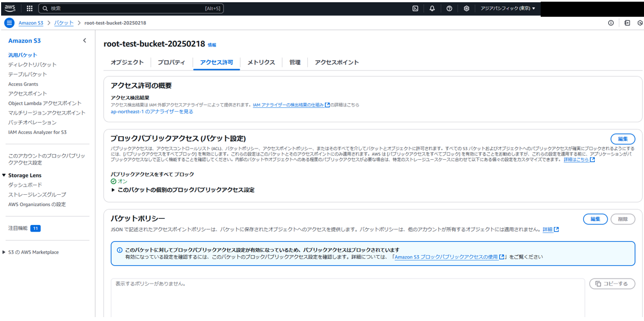Open テーブルバケット in sidebar

click(27, 74)
